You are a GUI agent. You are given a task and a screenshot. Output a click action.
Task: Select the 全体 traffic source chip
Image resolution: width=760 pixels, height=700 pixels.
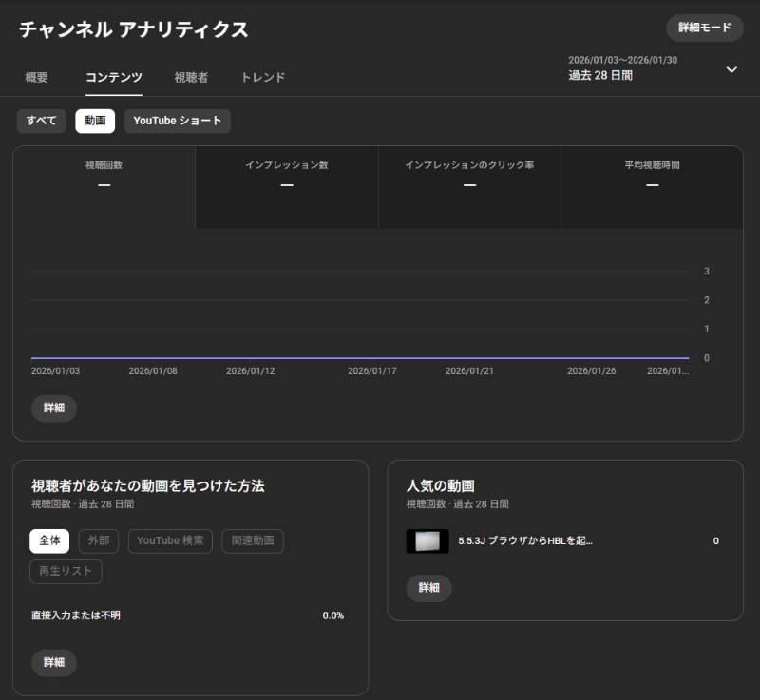tap(49, 540)
